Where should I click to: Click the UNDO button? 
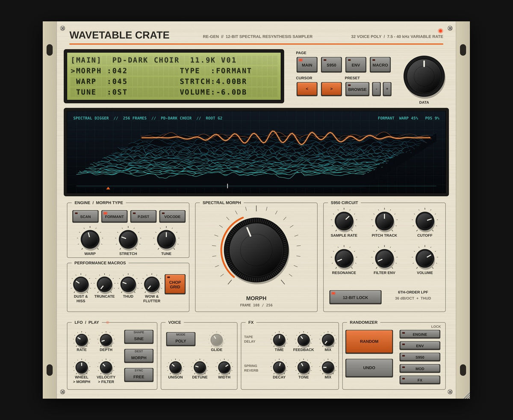coord(369,368)
